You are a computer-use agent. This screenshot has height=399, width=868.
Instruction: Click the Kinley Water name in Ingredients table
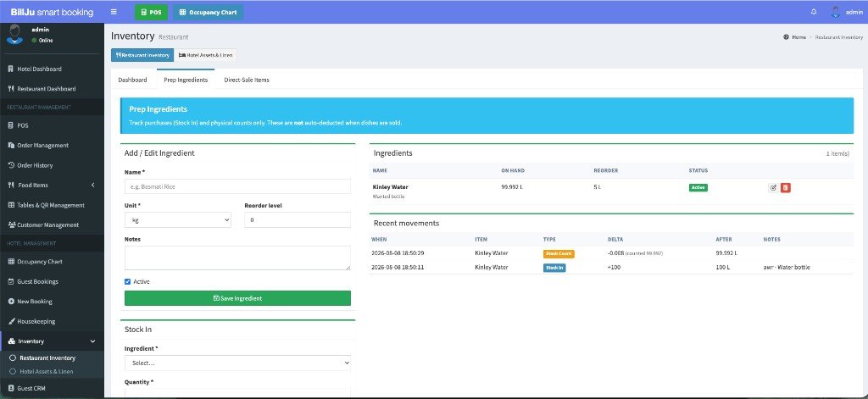(390, 187)
